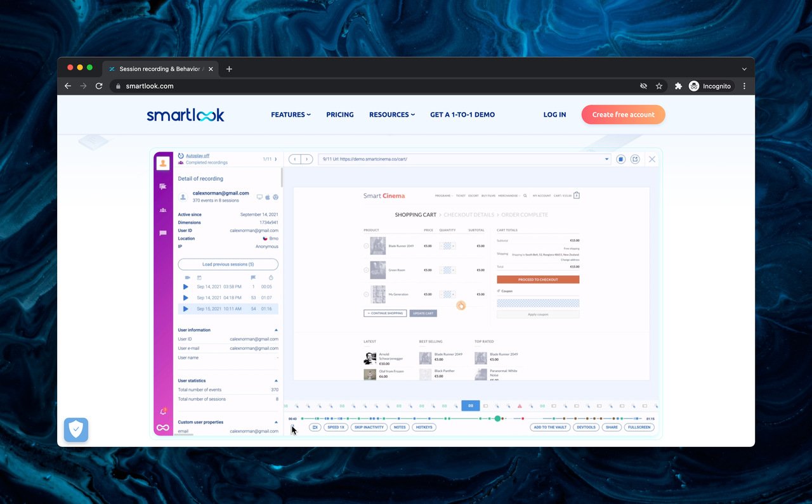Click the privacy shield badge icon
The image size is (812, 504).
click(x=76, y=430)
